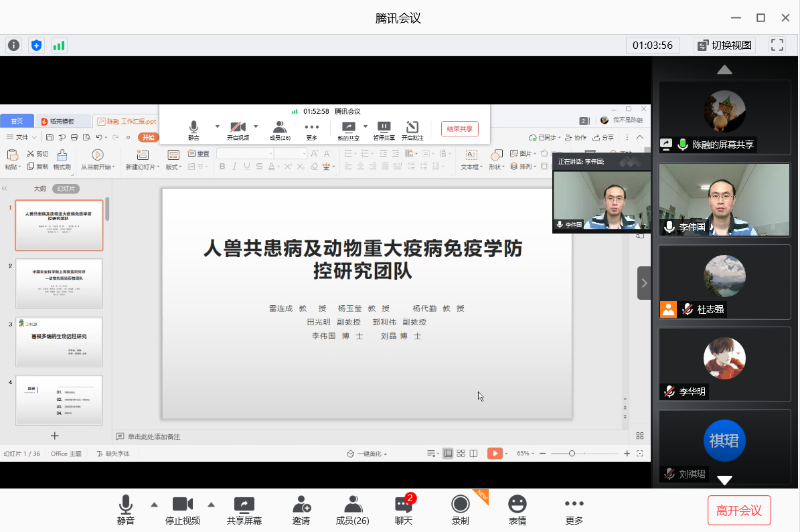Select 杜志强's participant video tile

[x=724, y=281]
